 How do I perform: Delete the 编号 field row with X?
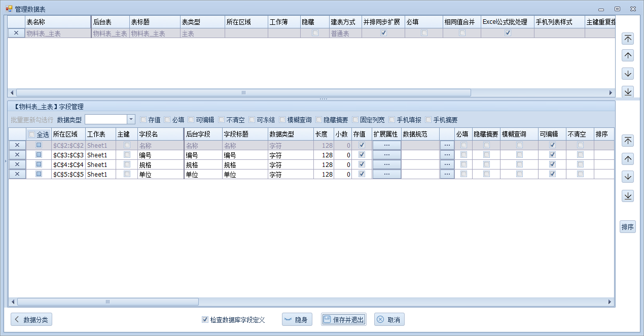(17, 155)
